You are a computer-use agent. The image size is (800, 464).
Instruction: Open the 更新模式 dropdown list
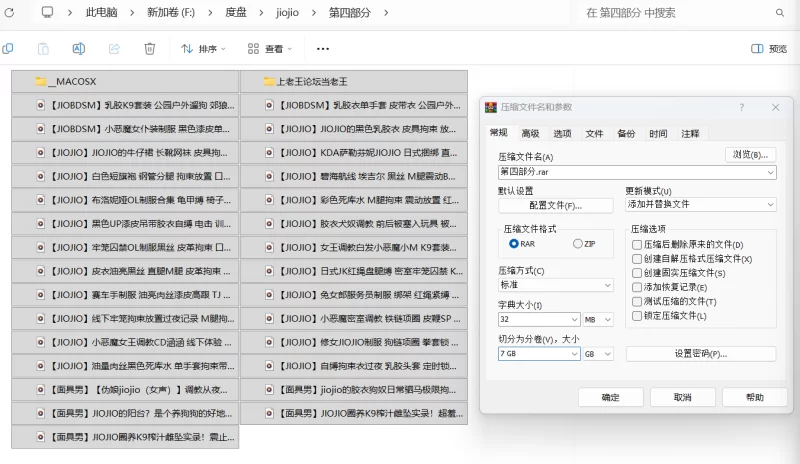click(700, 204)
